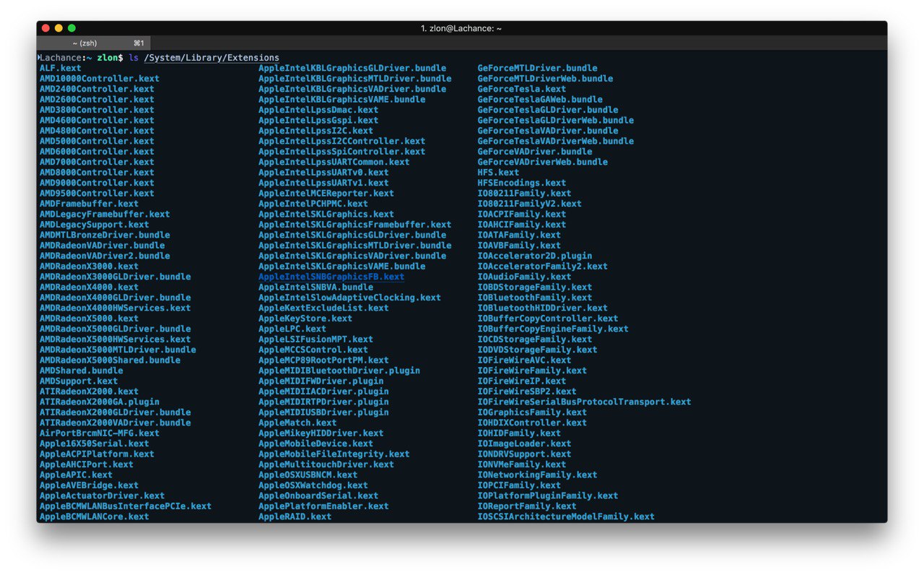This screenshot has height=575, width=924.
Task: Click AppleKextExcludeList.kext entry
Action: [x=323, y=308]
